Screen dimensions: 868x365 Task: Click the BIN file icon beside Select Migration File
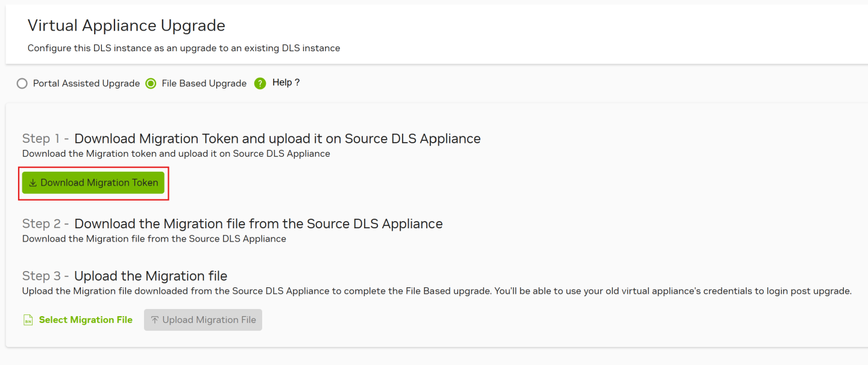click(x=28, y=320)
